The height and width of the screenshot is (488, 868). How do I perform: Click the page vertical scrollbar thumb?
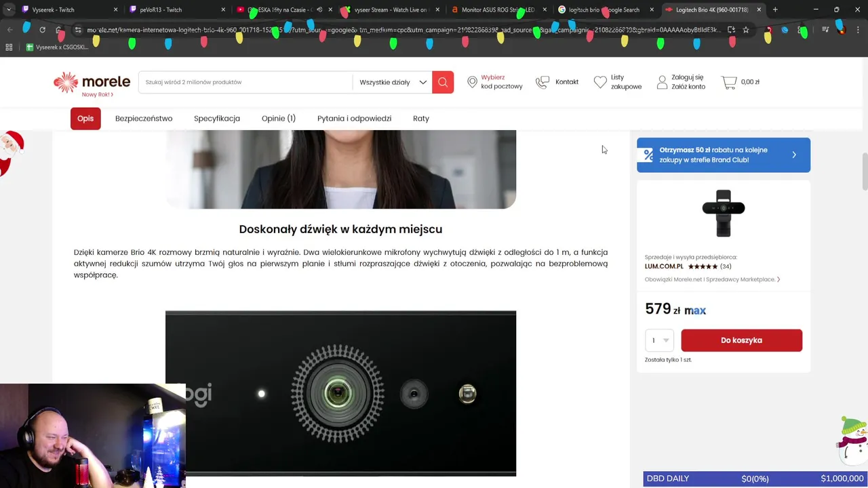click(865, 172)
